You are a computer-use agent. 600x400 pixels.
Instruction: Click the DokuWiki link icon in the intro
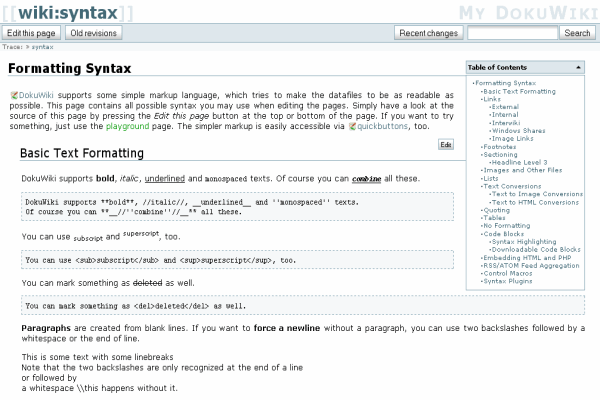(x=14, y=93)
